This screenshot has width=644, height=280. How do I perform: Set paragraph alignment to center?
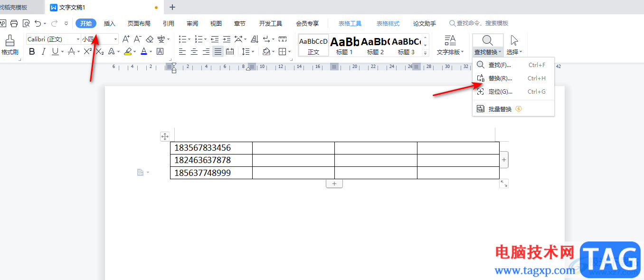(x=194, y=51)
